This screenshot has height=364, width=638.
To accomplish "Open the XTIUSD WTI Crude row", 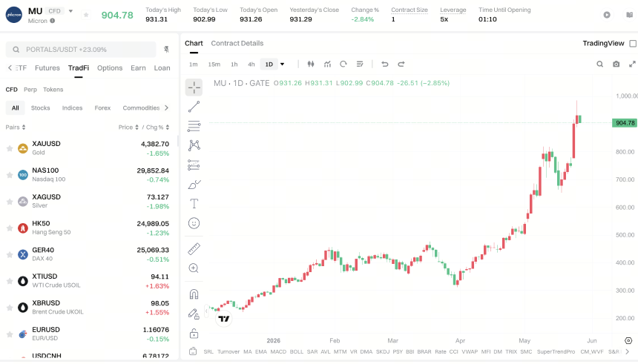I will (88, 281).
